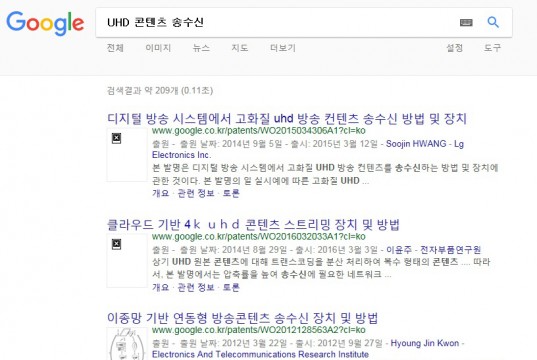
Task: Open the 설정 menu
Action: [x=454, y=48]
